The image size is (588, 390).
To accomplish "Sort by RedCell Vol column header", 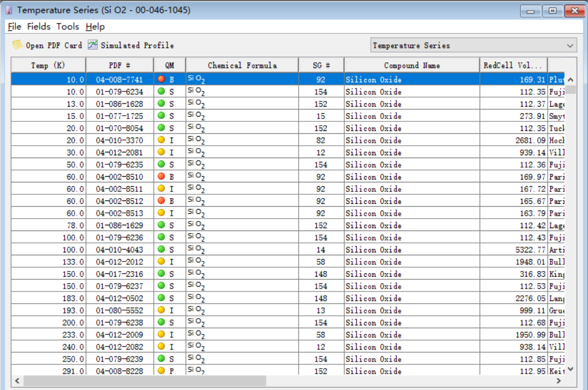I will (x=514, y=65).
